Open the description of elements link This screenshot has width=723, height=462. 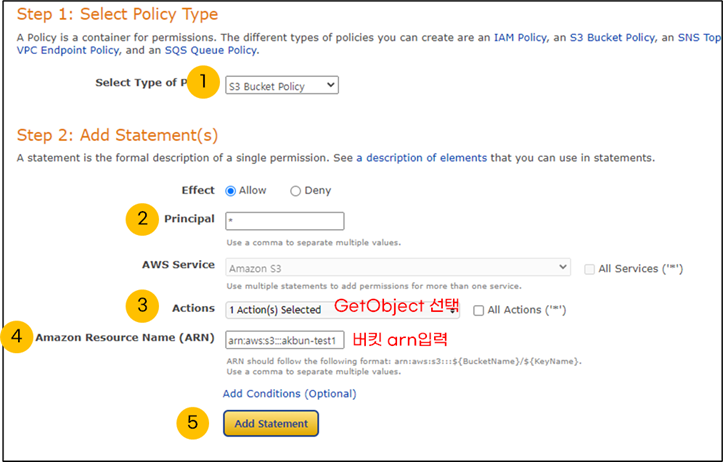click(x=421, y=158)
